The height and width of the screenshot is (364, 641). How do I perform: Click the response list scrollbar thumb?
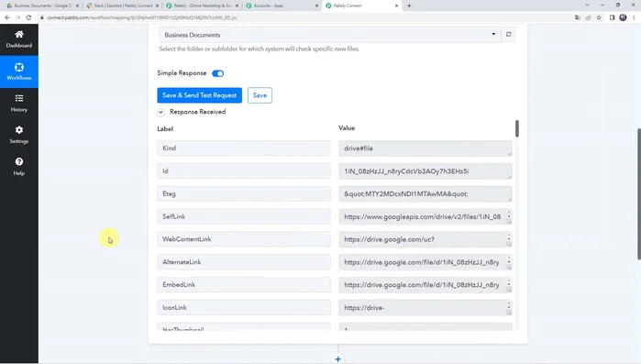point(516,128)
